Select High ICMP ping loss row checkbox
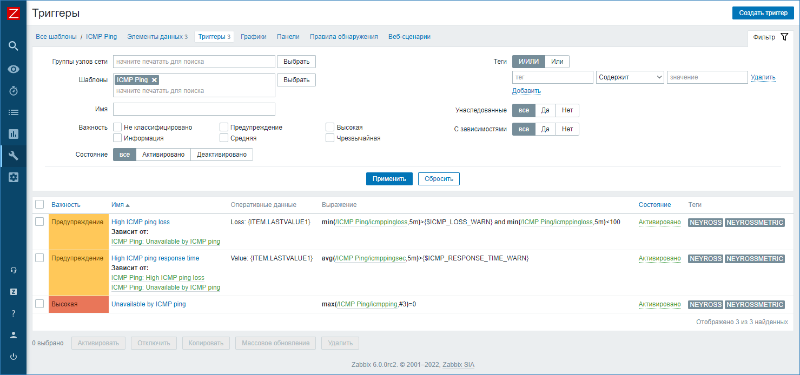 coord(39,221)
